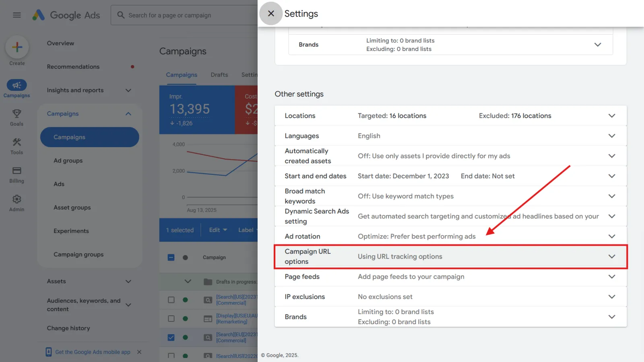
Task: Select the Campaigns tab
Action: click(x=182, y=75)
